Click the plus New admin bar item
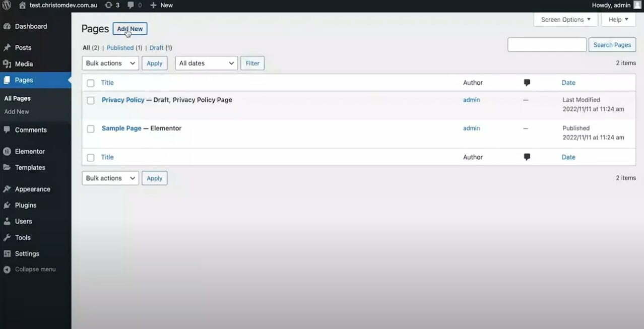Image resolution: width=644 pixels, height=329 pixels. click(x=161, y=5)
